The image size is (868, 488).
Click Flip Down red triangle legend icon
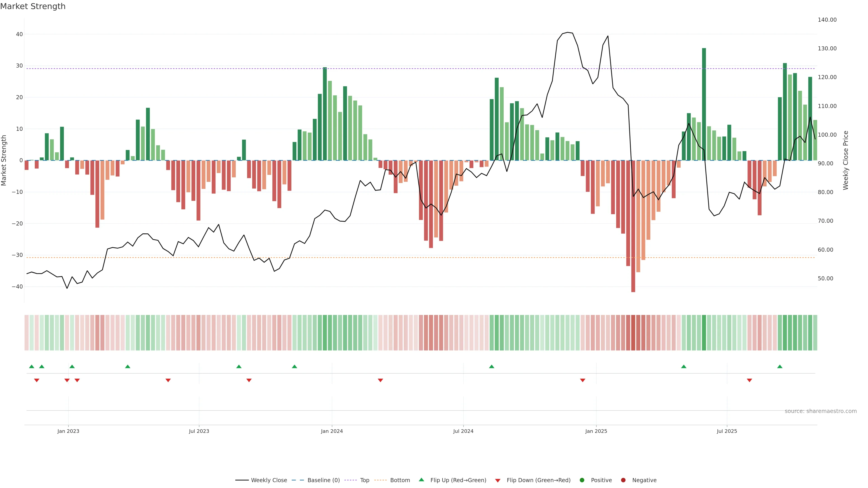click(498, 480)
